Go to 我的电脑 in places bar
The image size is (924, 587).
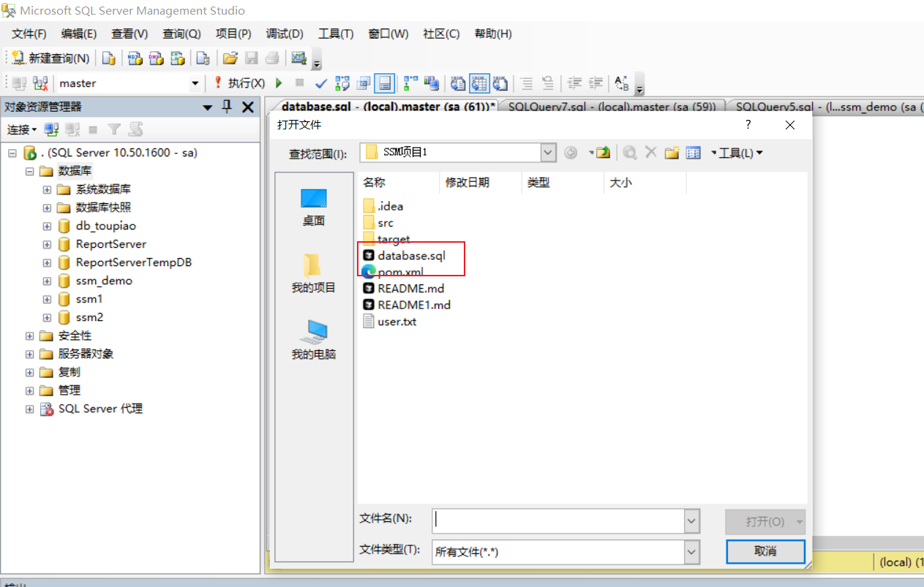coord(314,341)
